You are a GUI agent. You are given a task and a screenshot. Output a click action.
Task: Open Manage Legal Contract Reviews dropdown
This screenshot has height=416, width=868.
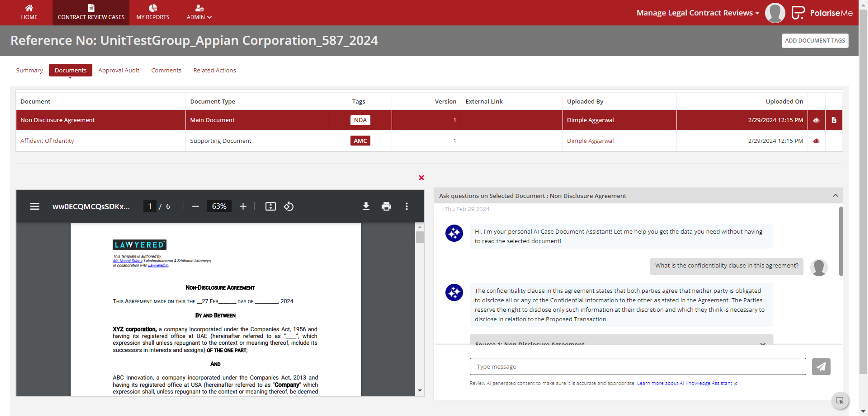point(698,13)
